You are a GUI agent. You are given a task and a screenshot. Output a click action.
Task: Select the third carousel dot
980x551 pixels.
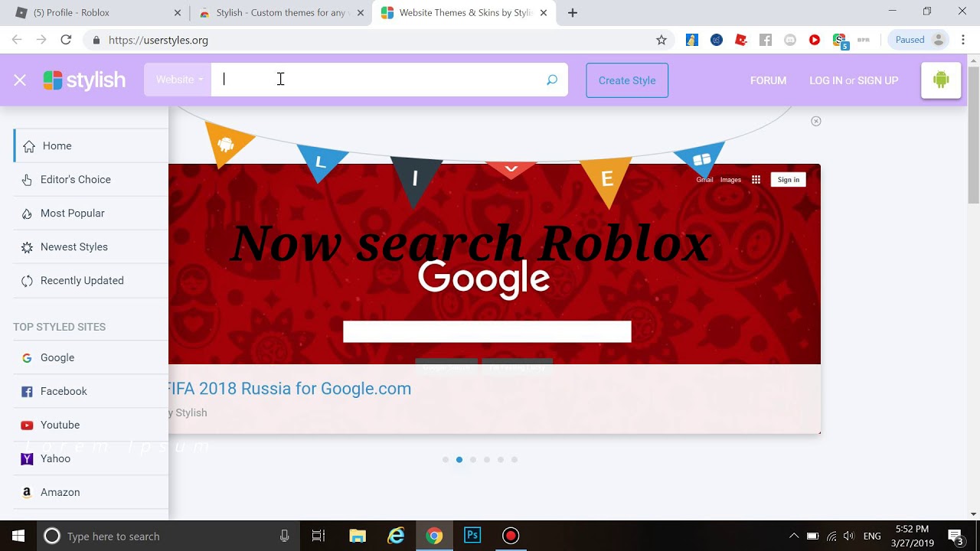tap(473, 460)
